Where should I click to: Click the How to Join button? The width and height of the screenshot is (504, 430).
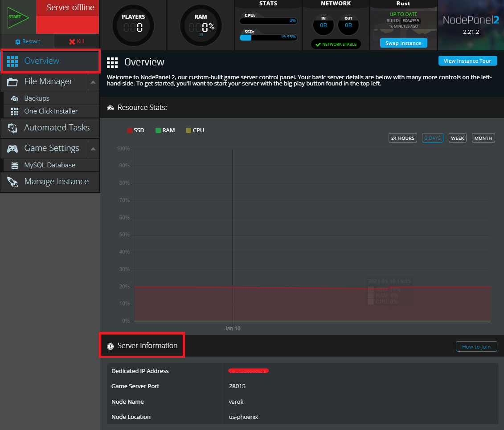click(476, 347)
